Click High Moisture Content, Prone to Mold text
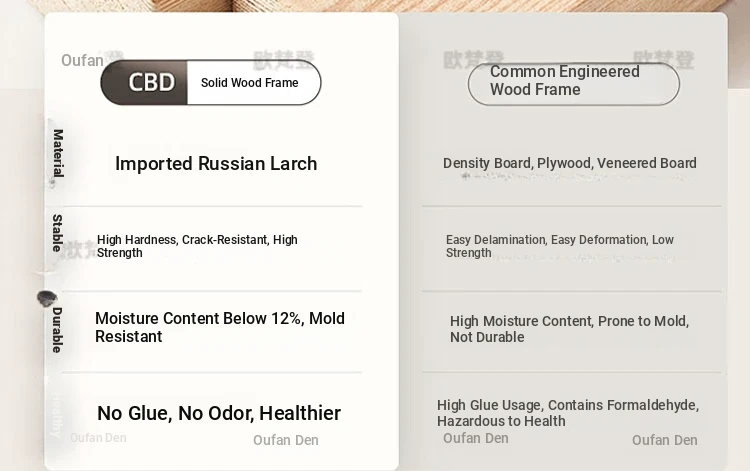The width and height of the screenshot is (750, 471). coord(569,329)
